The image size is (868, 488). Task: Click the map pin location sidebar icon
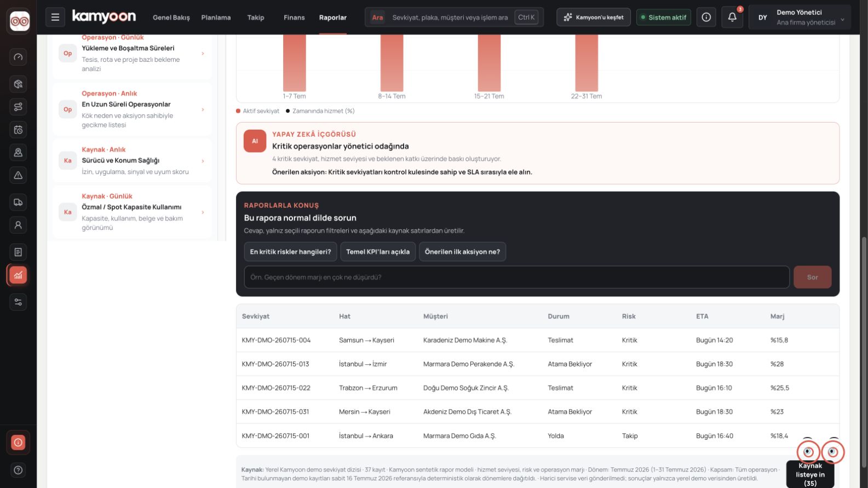(18, 153)
